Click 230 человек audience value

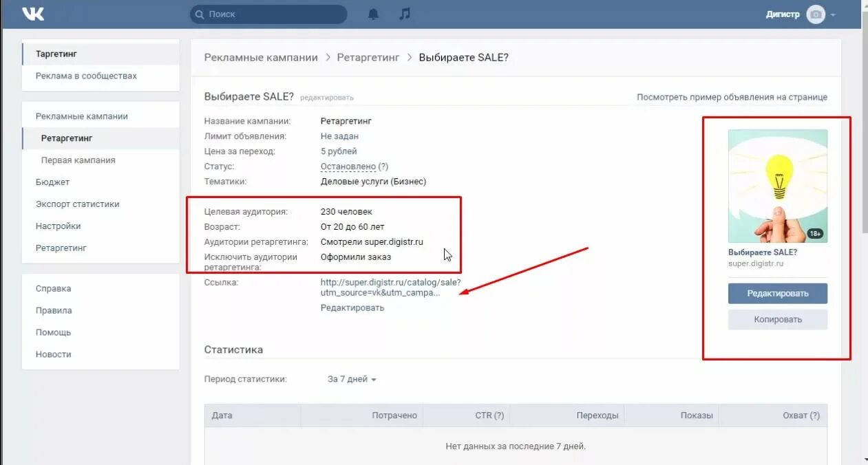[346, 212]
